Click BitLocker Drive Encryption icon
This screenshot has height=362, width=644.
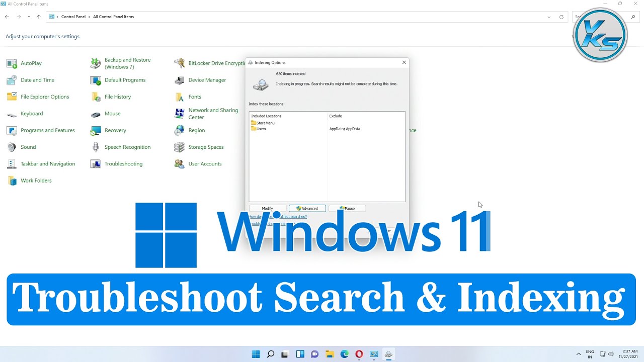[180, 63]
